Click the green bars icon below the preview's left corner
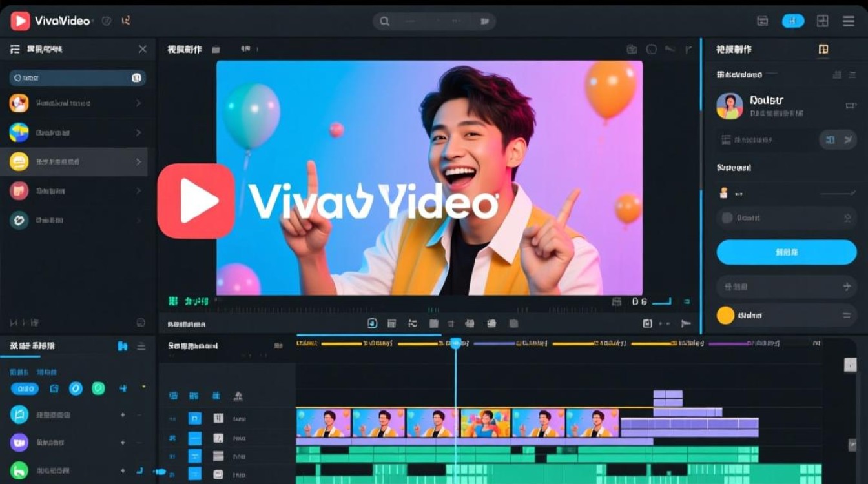 [173, 301]
